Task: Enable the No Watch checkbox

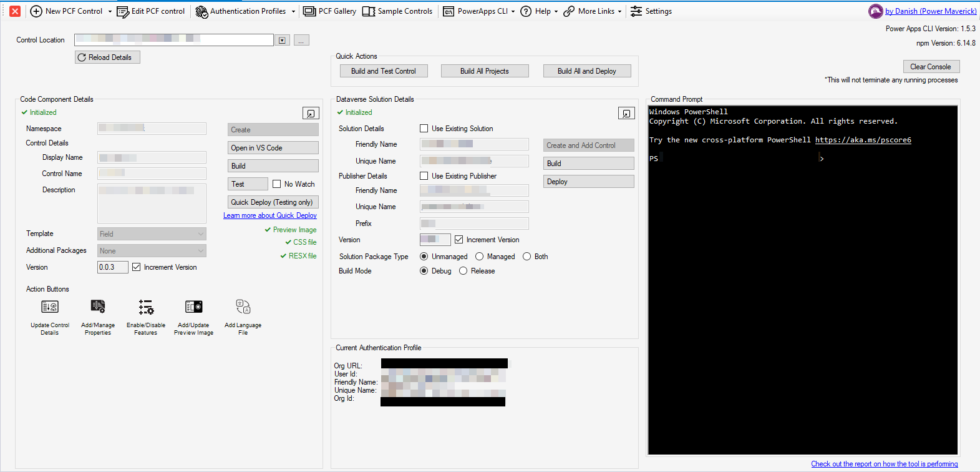Action: [277, 184]
